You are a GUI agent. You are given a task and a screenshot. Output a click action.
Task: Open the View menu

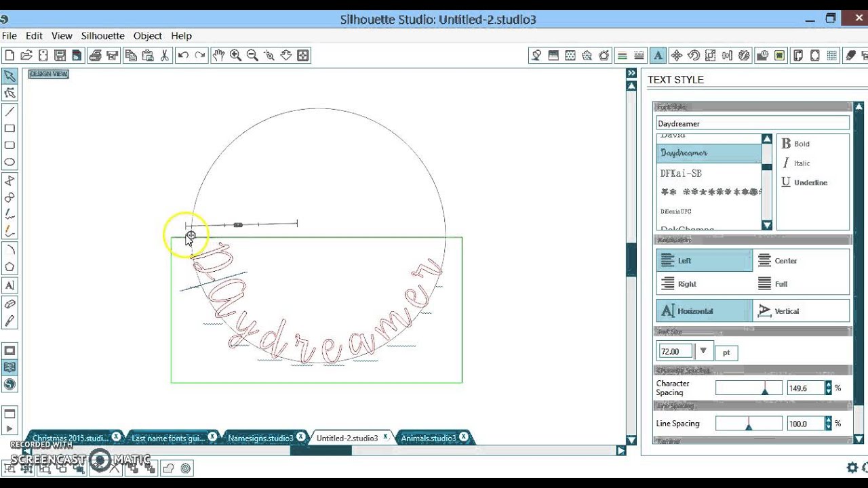[62, 36]
